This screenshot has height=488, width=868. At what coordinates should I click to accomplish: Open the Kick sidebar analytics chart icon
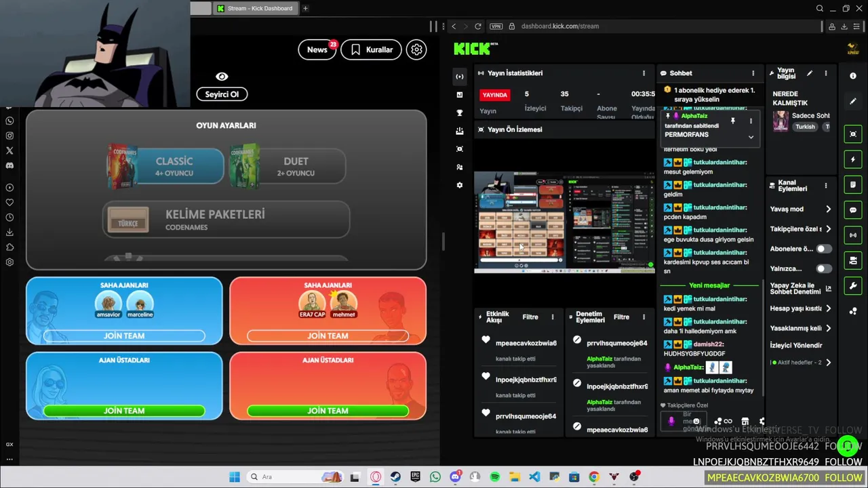[x=460, y=95]
